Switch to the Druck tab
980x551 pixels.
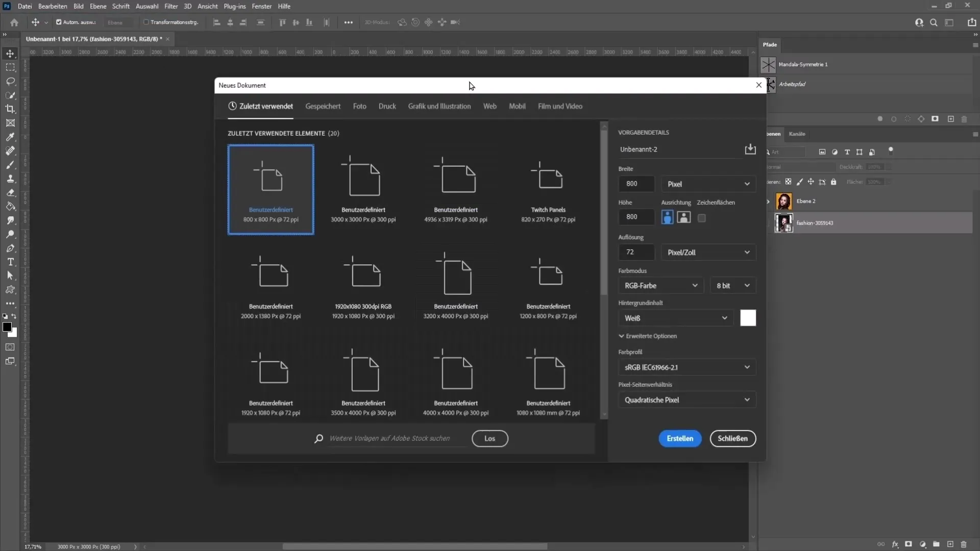pos(387,106)
